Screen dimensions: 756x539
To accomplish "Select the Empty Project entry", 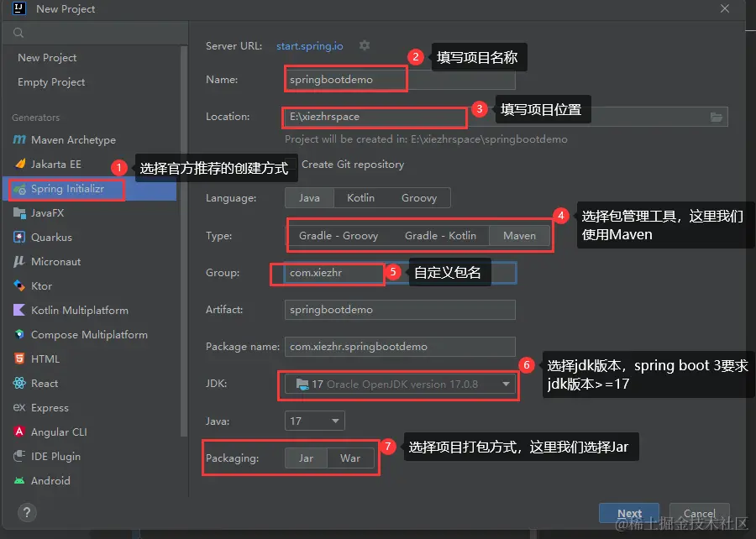I will click(x=51, y=81).
